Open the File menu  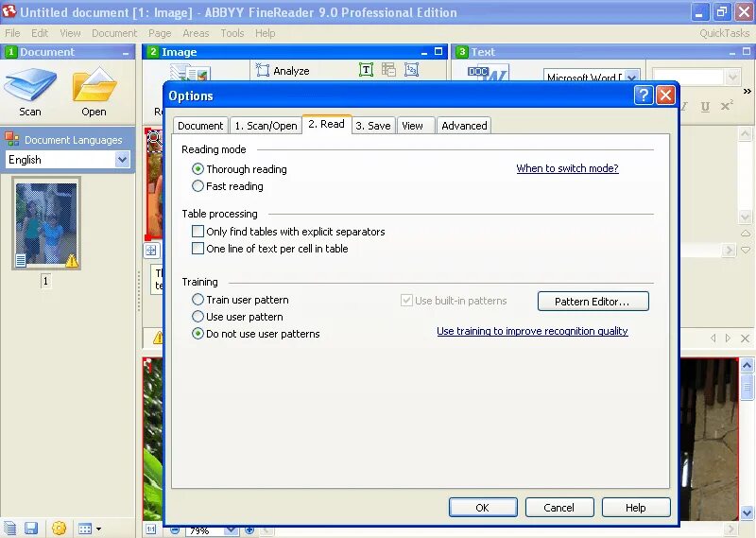point(12,33)
